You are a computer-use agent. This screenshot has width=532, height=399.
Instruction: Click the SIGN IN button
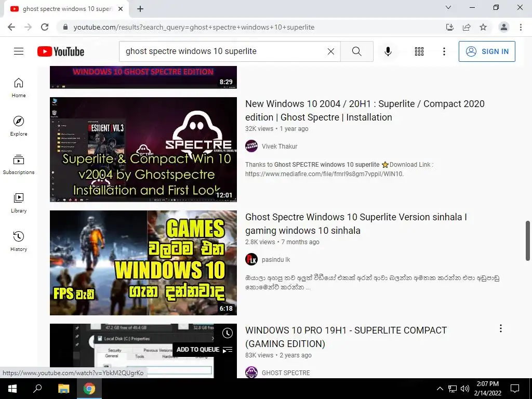click(487, 51)
